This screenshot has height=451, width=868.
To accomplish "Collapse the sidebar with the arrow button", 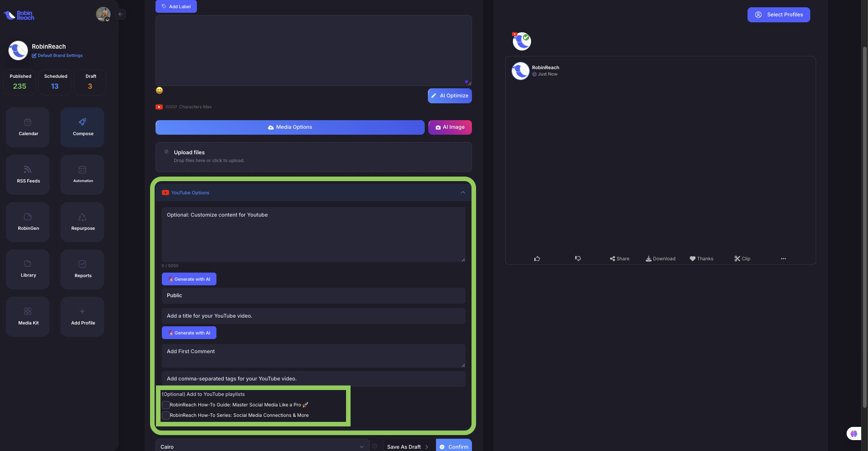I will pos(120,14).
